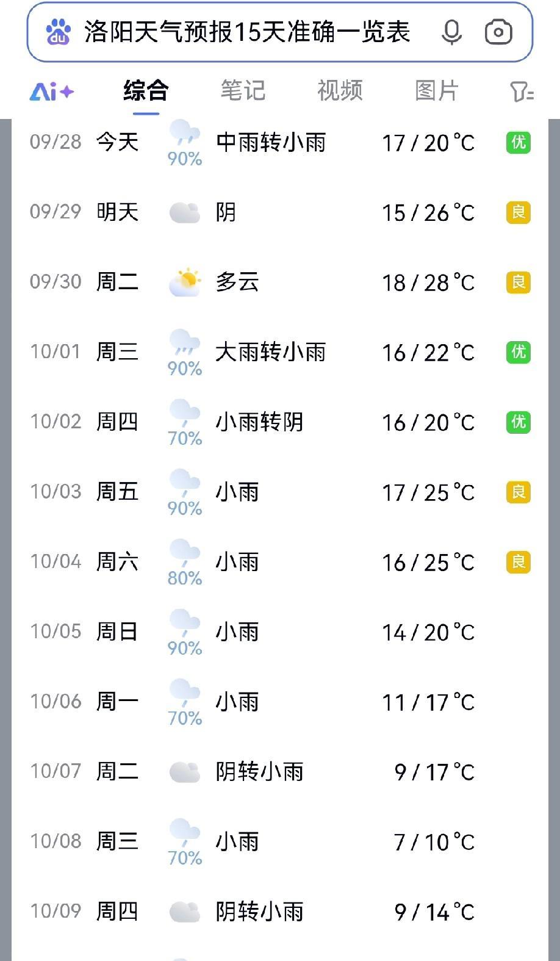Tap the Baidu paw logo icon
The image size is (560, 961).
coord(58,32)
